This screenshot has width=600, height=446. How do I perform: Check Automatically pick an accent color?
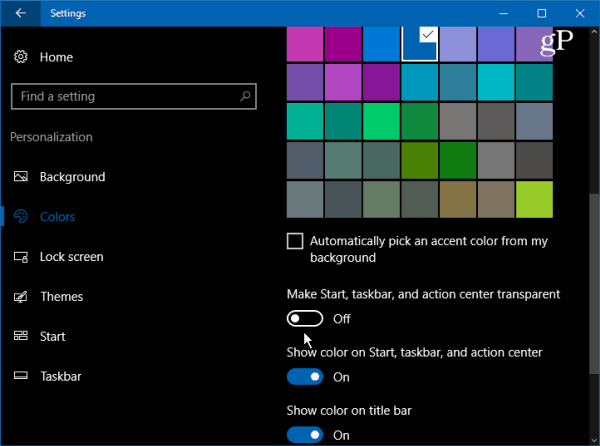(x=295, y=241)
